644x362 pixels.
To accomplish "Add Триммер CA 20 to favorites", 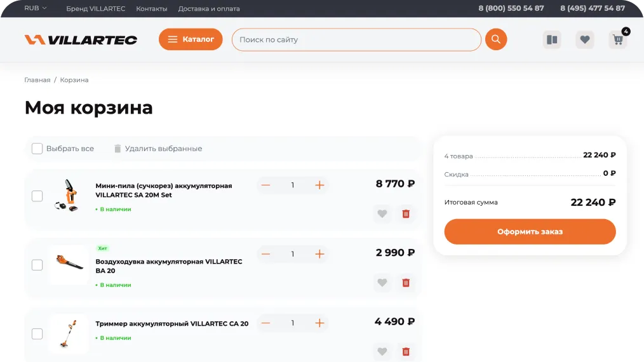I will pyautogui.click(x=382, y=352).
